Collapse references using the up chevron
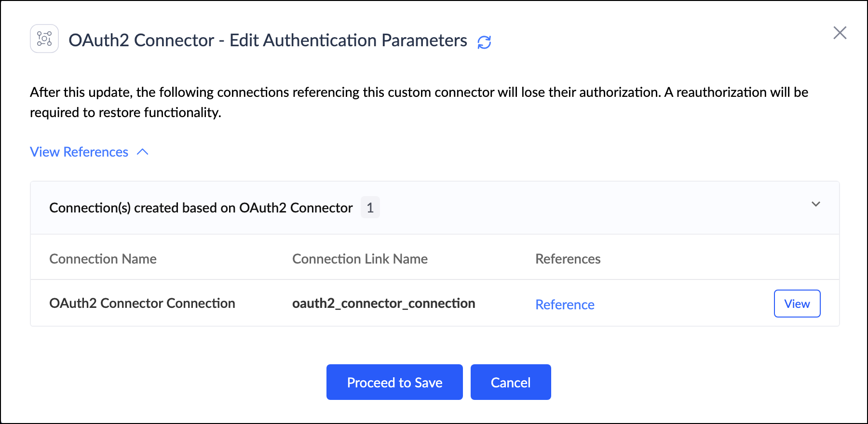Viewport: 868px width, 424px height. tap(143, 152)
